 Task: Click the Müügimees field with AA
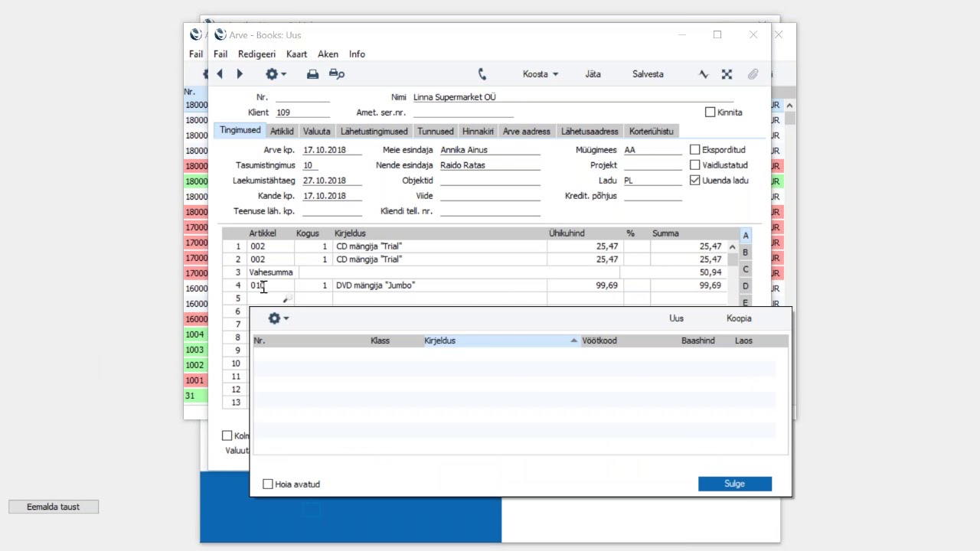click(652, 150)
